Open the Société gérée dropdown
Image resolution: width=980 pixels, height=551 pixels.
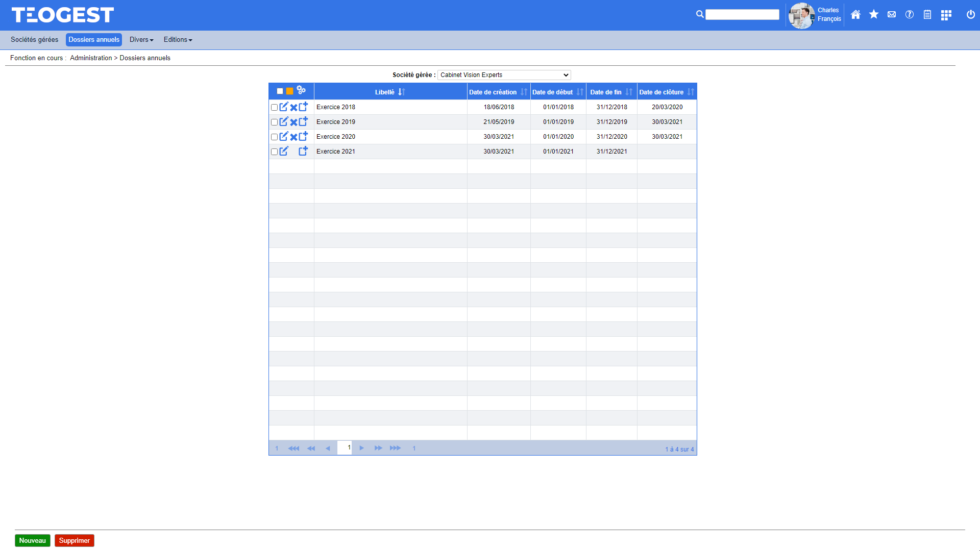tap(504, 75)
